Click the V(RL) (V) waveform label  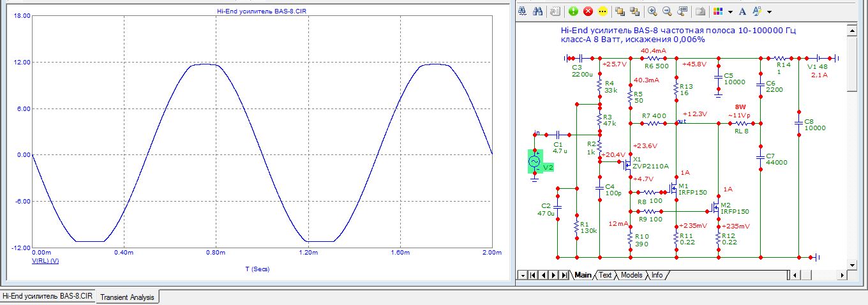(45, 261)
